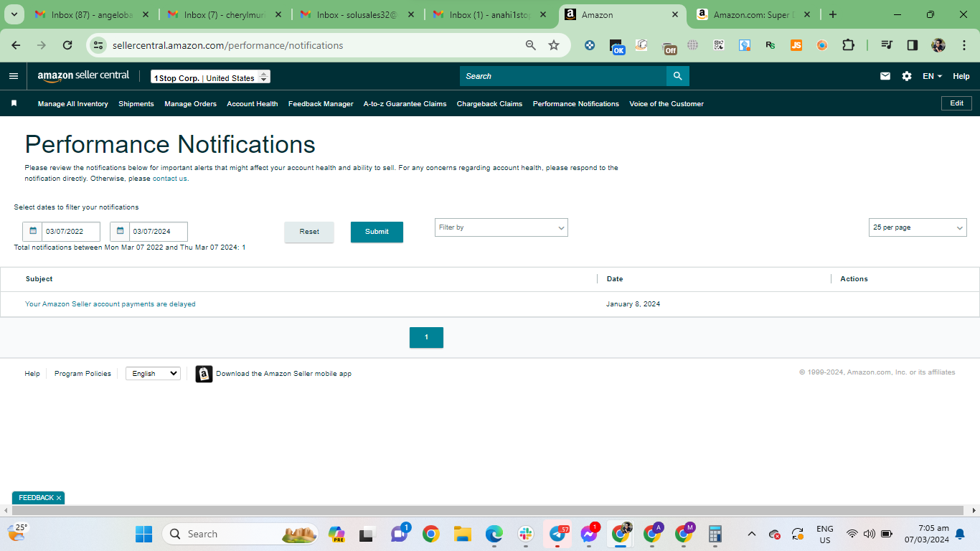
Task: Click the extension icon with brown Off badge
Action: (669, 47)
